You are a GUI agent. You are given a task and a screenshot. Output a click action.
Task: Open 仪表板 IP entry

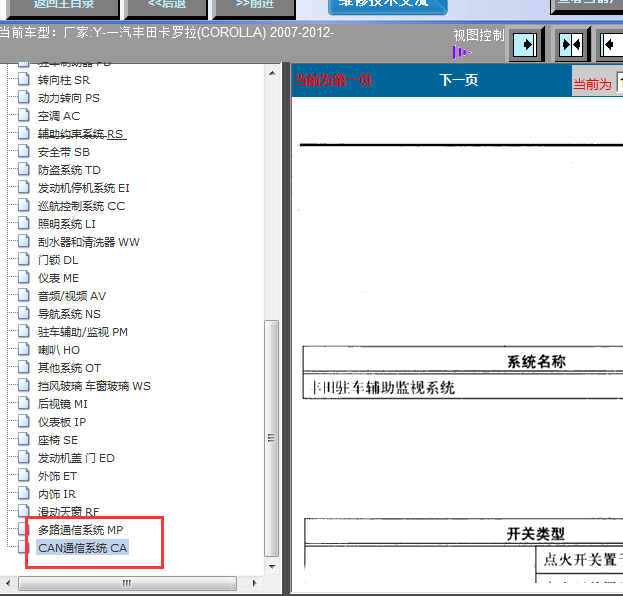(x=62, y=422)
